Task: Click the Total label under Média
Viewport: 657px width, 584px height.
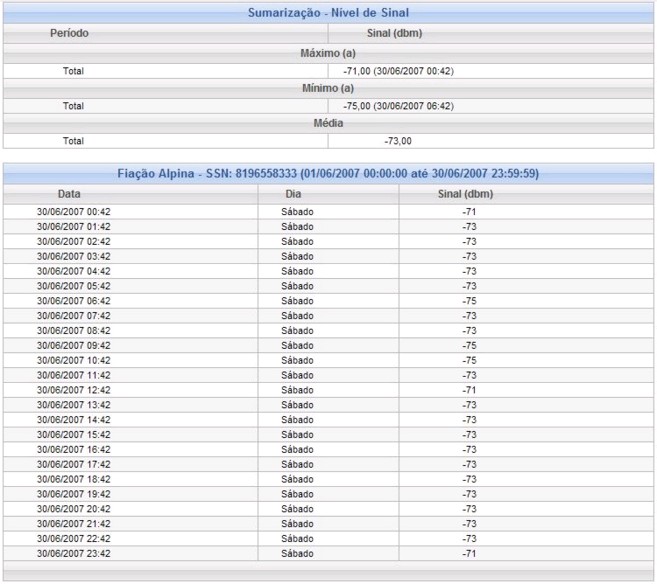Action: (x=73, y=141)
